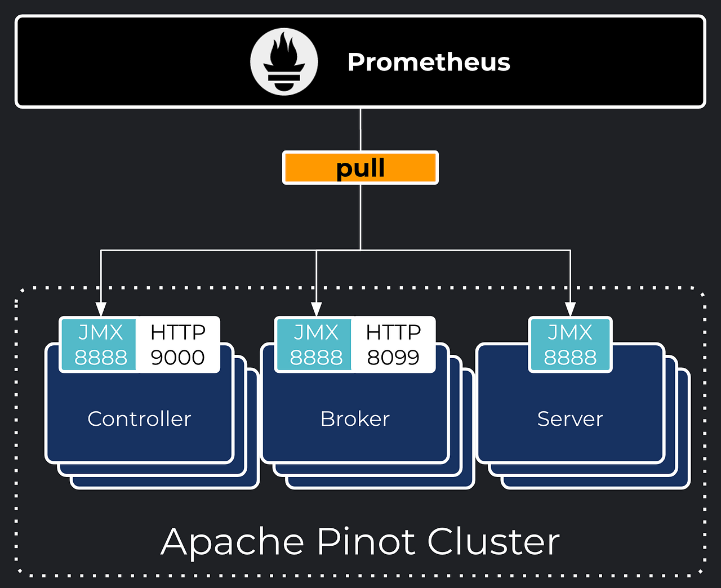Toggle the Broker node card

(x=354, y=418)
